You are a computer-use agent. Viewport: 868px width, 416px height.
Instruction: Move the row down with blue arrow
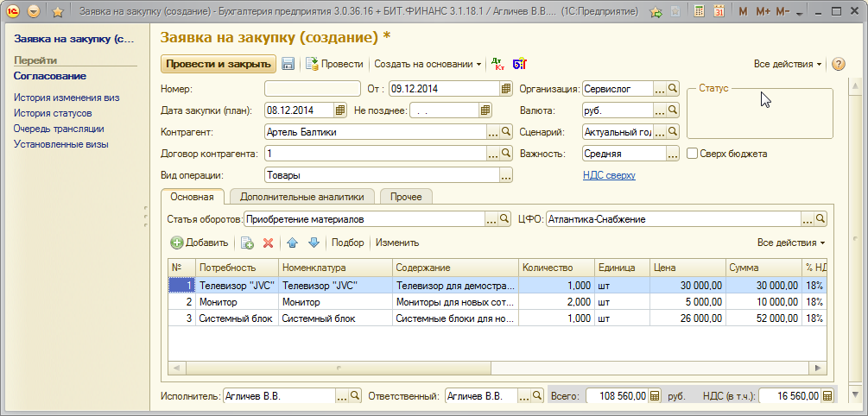point(314,243)
